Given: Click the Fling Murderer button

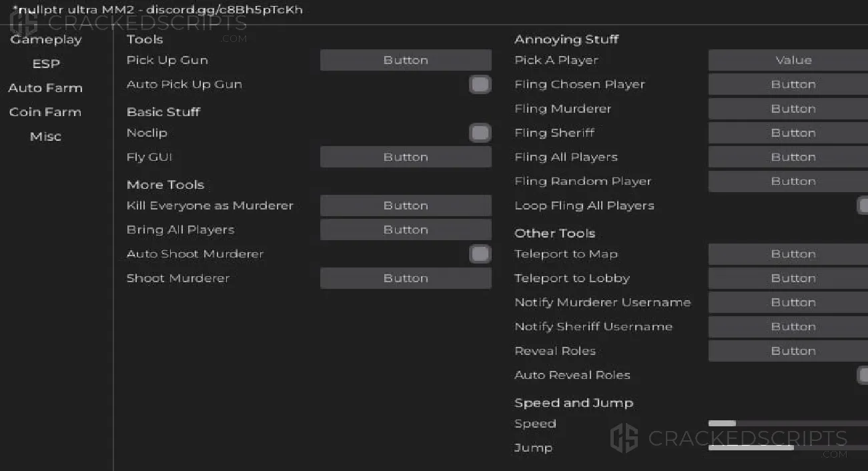Looking at the screenshot, I should pyautogui.click(x=788, y=109).
